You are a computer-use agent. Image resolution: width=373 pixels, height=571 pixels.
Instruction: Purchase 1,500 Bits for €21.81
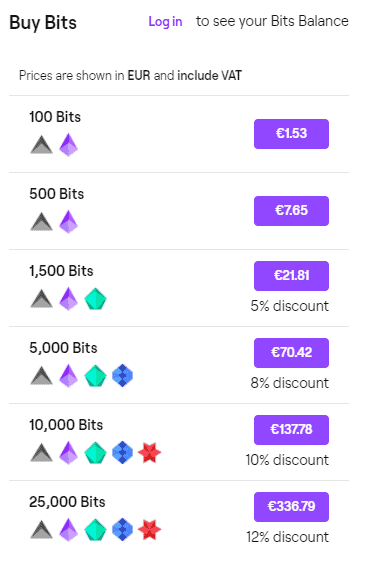[x=291, y=276]
